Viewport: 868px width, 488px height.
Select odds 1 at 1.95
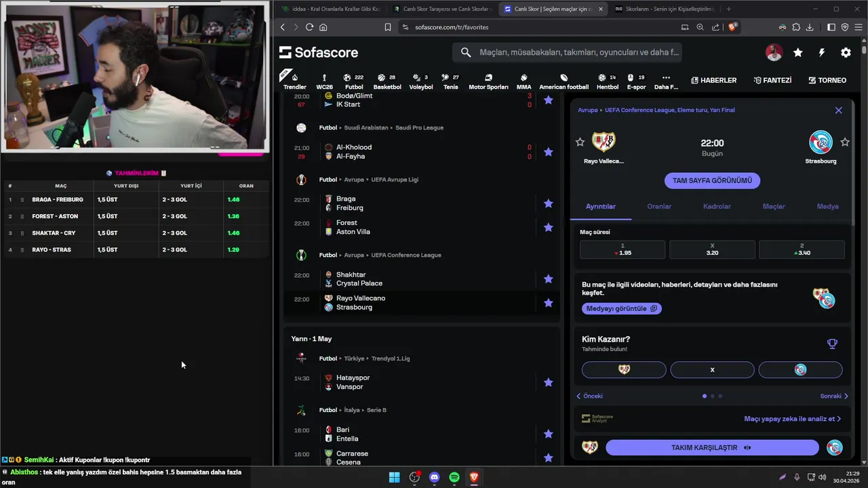(623, 249)
